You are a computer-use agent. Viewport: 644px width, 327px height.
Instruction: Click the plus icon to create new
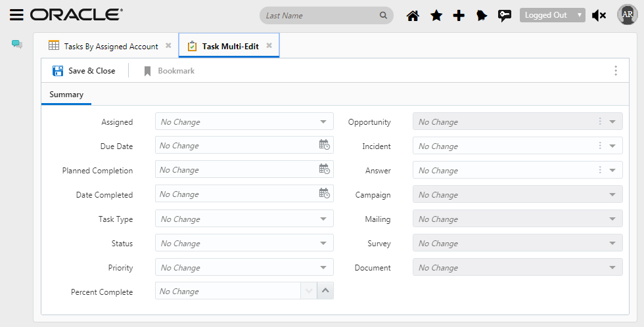459,16
